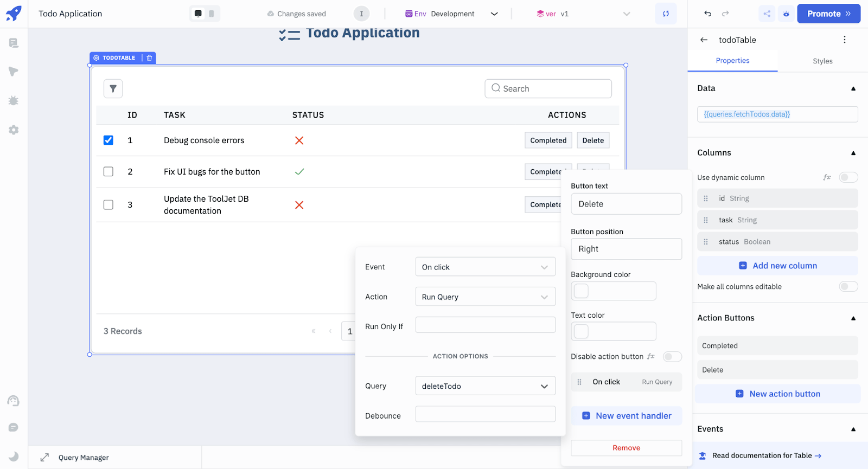This screenshot has height=469, width=868.
Task: Click the table Search field
Action: pyautogui.click(x=548, y=88)
